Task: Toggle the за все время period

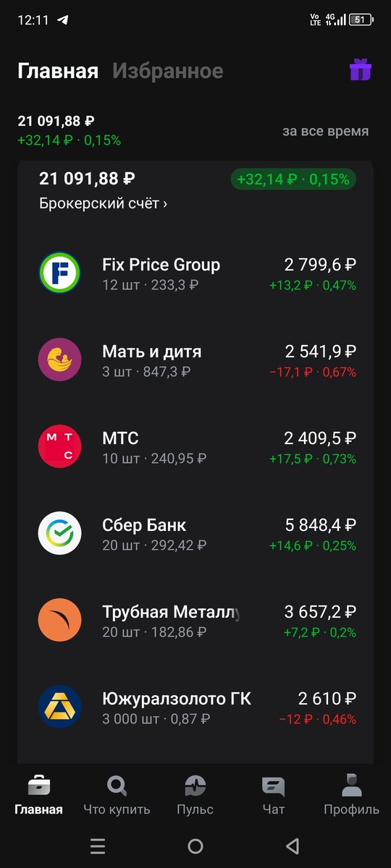Action: tap(325, 131)
